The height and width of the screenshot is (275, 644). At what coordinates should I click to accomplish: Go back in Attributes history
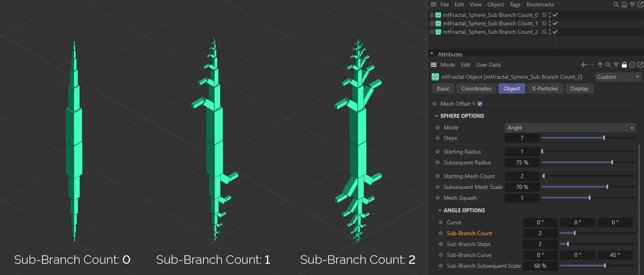[584, 65]
